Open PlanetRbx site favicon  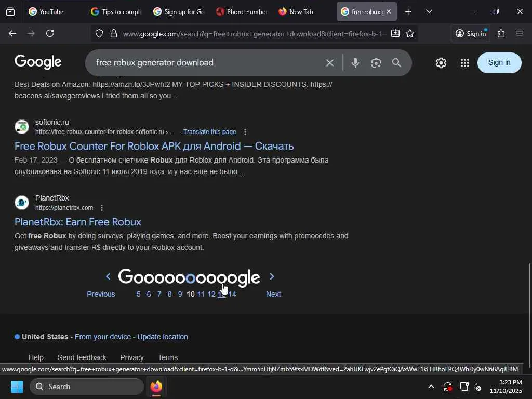pyautogui.click(x=22, y=203)
